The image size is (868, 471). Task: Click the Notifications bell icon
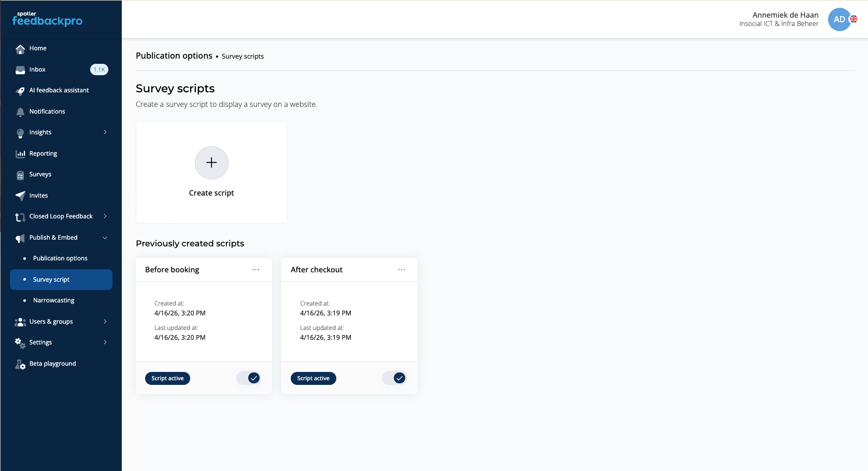pyautogui.click(x=20, y=112)
